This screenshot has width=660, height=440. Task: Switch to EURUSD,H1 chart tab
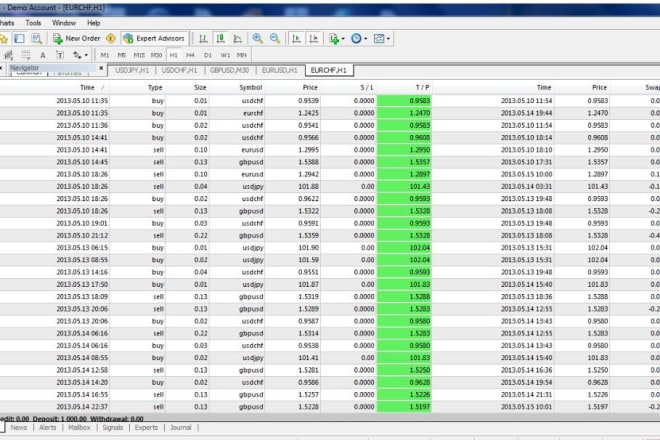coord(279,70)
